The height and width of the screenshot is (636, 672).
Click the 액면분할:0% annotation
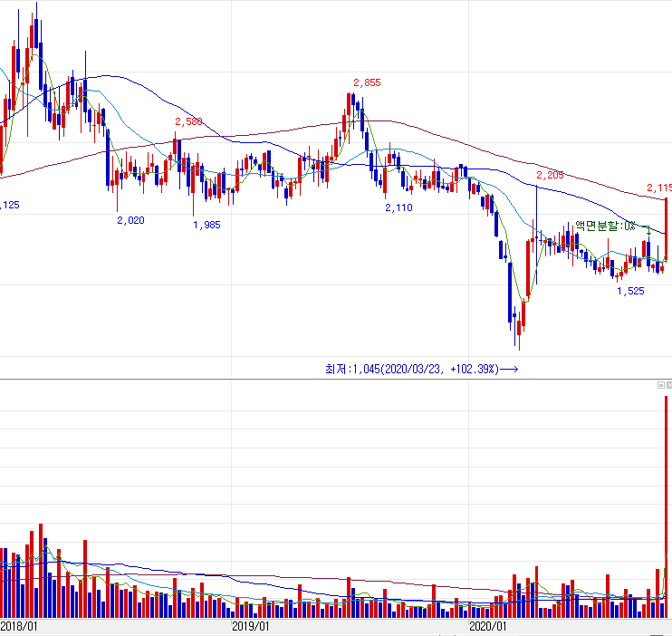pos(606,226)
